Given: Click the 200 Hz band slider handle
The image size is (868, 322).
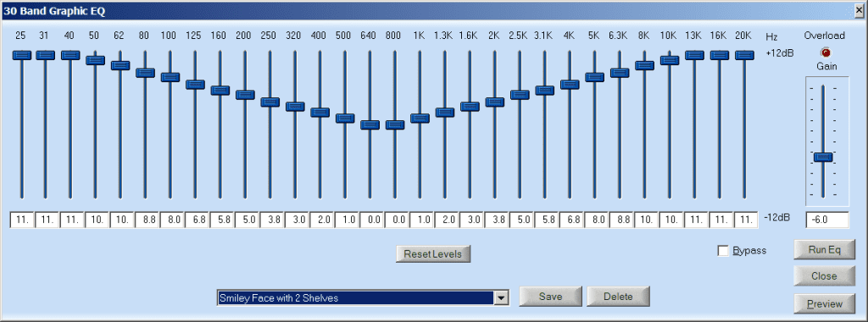Looking at the screenshot, I should 245,95.
